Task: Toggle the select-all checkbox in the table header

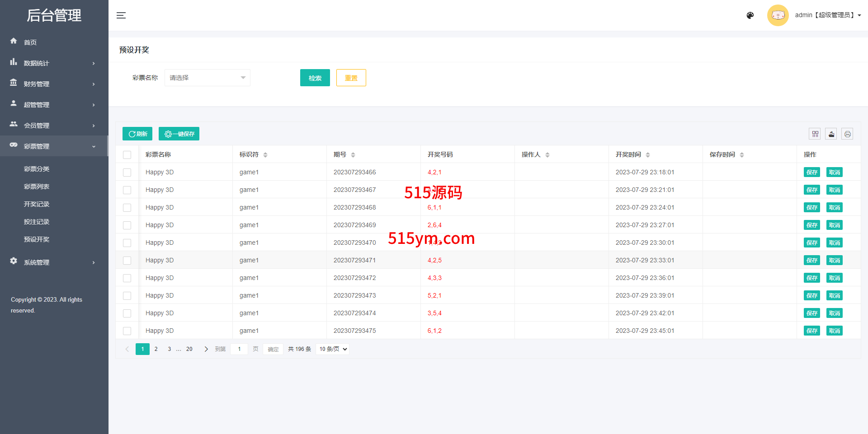Action: click(x=127, y=155)
